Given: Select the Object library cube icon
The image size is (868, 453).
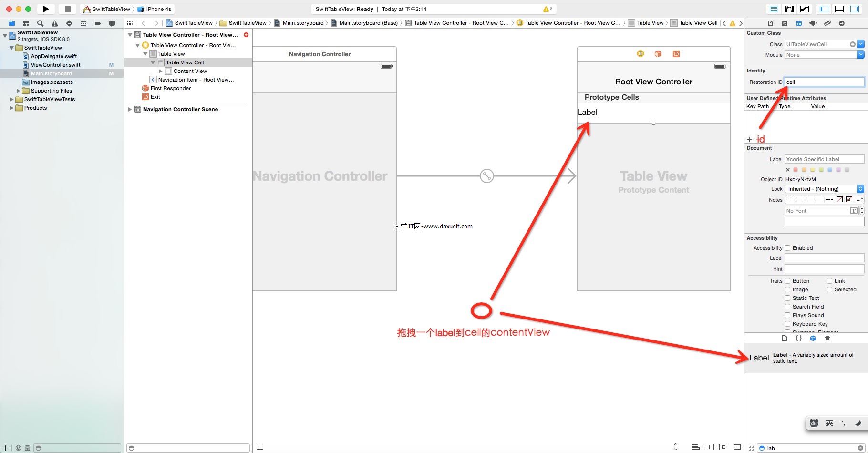Looking at the screenshot, I should (813, 338).
